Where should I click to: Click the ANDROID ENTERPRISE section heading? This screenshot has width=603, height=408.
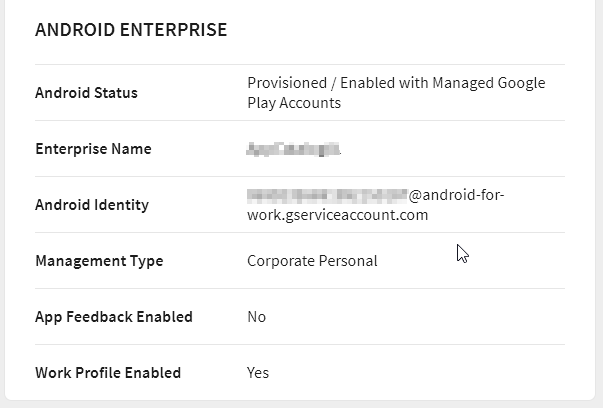(131, 30)
